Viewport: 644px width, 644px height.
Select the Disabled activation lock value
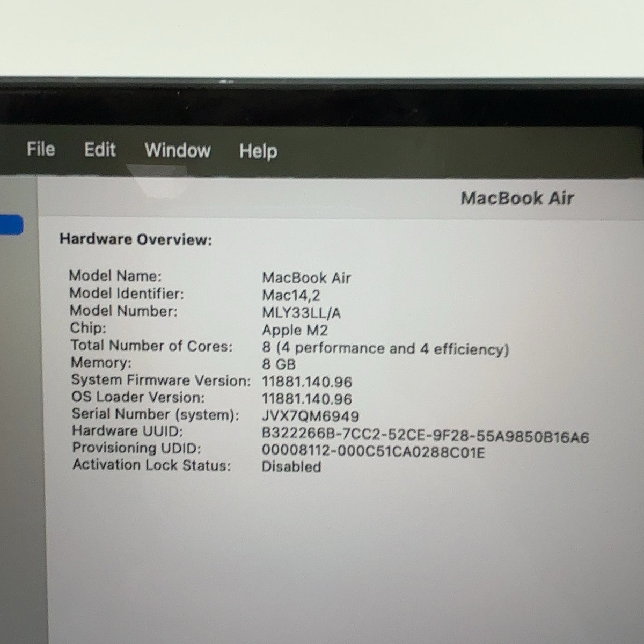tap(291, 466)
